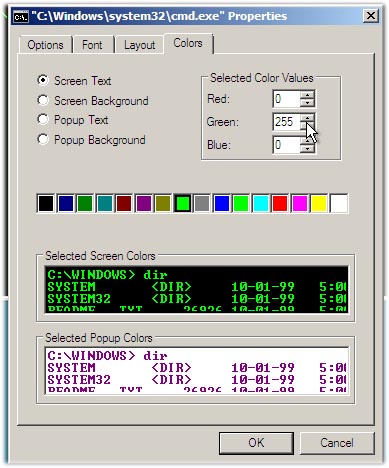This screenshot has width=389, height=468.
Task: Click into the Blue value field
Action: point(286,145)
